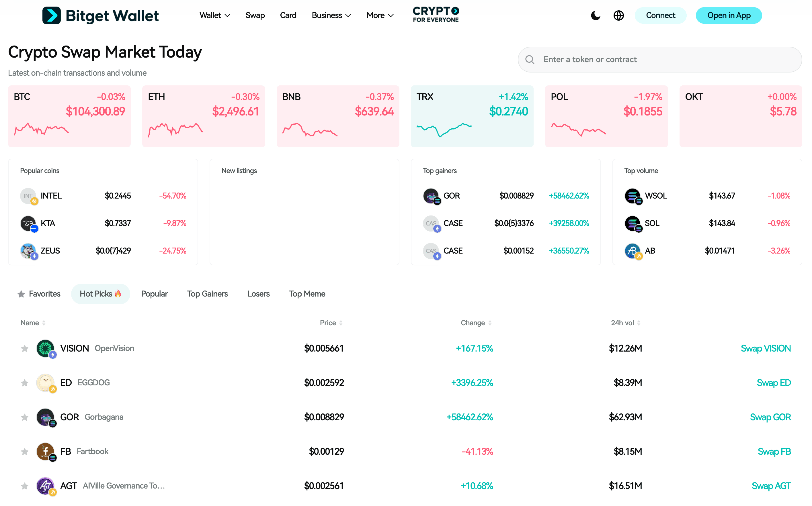
Task: Select the Hot Picks tab
Action: pos(100,294)
